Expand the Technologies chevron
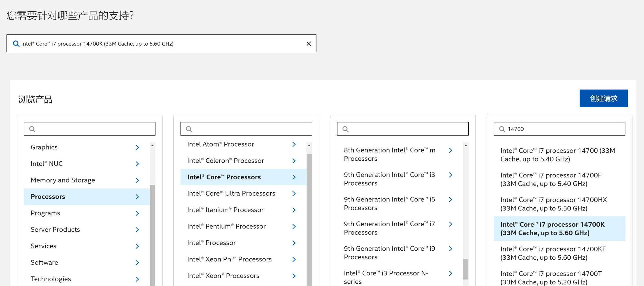Screen dimensions: 644x286 137,279
